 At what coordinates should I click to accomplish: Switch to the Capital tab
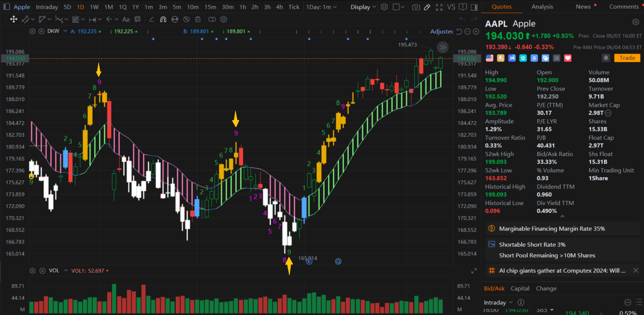pyautogui.click(x=520, y=288)
